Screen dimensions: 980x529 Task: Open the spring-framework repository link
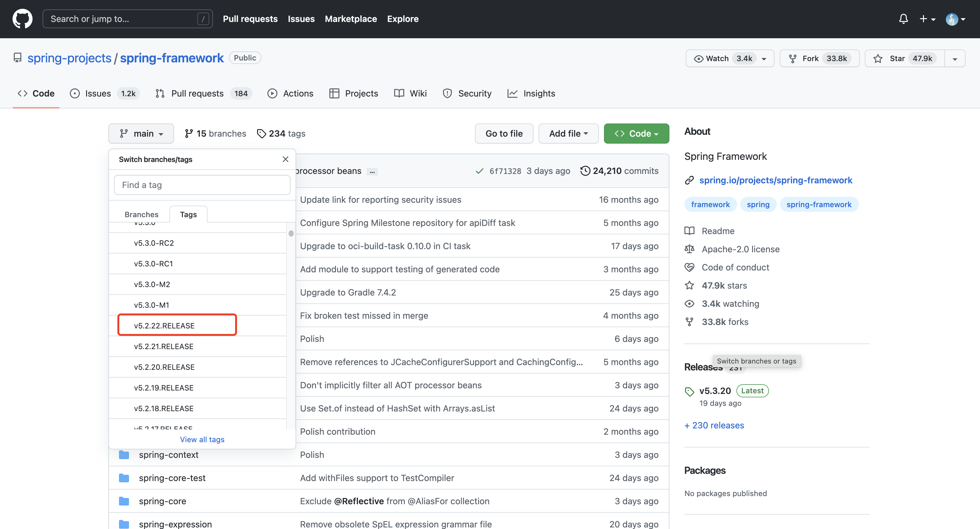click(172, 58)
